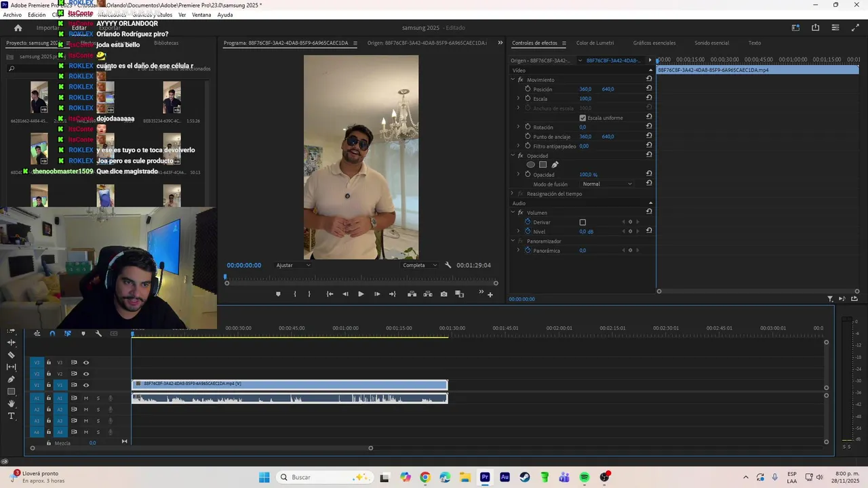Step back one frame

(345, 294)
